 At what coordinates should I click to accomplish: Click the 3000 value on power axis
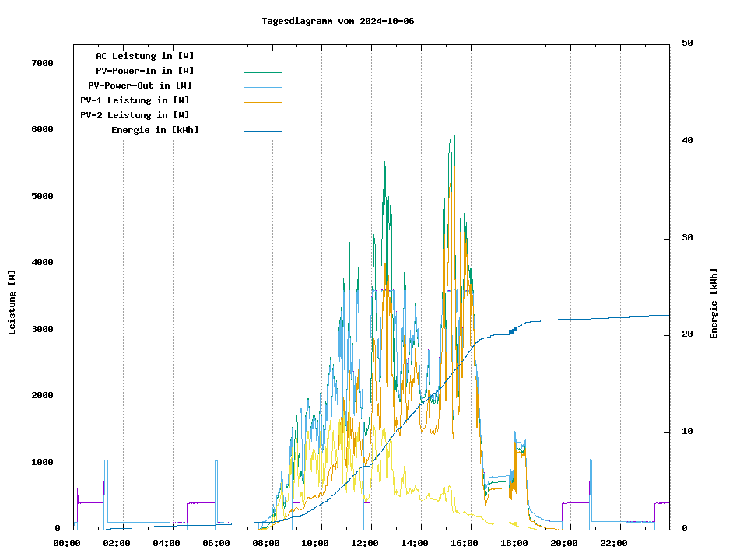coord(42,330)
